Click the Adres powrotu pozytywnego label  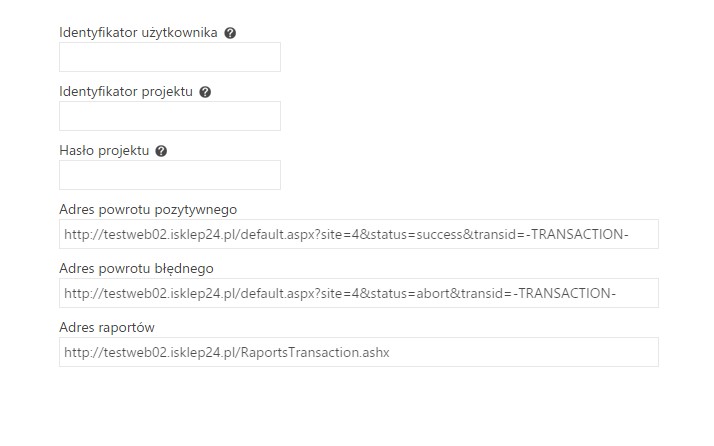pos(148,210)
